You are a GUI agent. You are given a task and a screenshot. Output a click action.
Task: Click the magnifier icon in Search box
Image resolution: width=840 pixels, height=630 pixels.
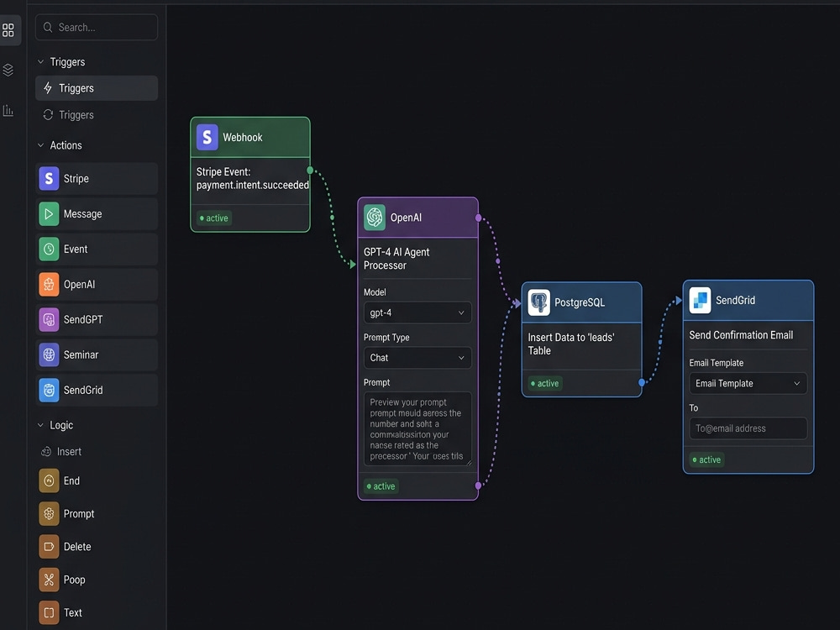48,28
